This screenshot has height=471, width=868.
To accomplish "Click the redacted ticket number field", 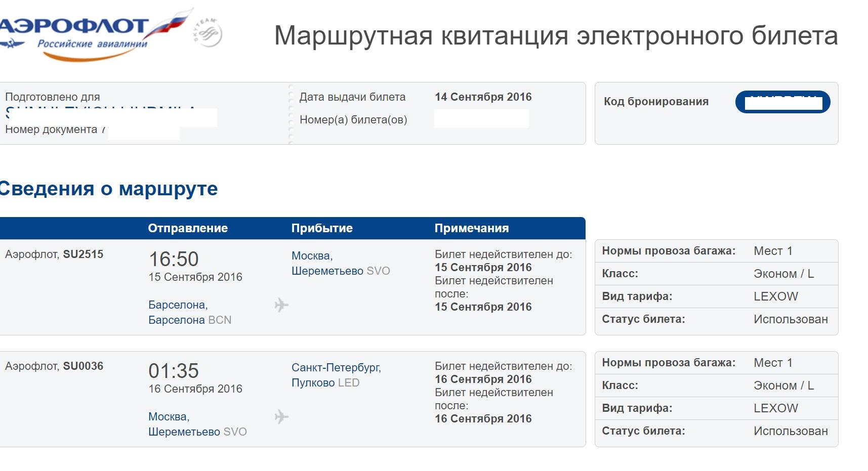I will click(x=481, y=119).
